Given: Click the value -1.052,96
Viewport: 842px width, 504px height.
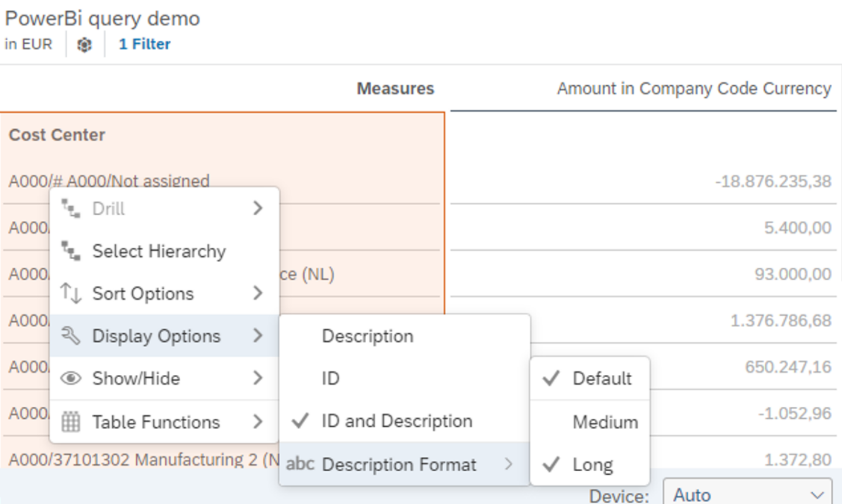Looking at the screenshot, I should coord(795,413).
